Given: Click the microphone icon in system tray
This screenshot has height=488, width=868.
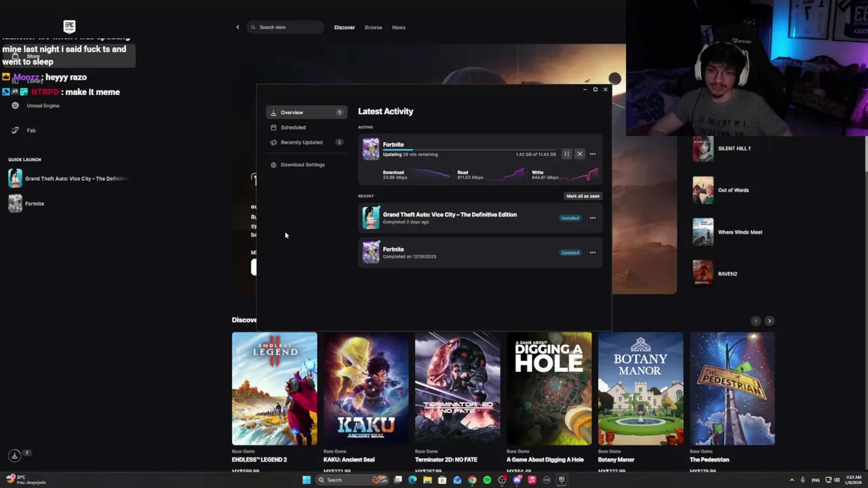Looking at the screenshot, I should [803, 480].
